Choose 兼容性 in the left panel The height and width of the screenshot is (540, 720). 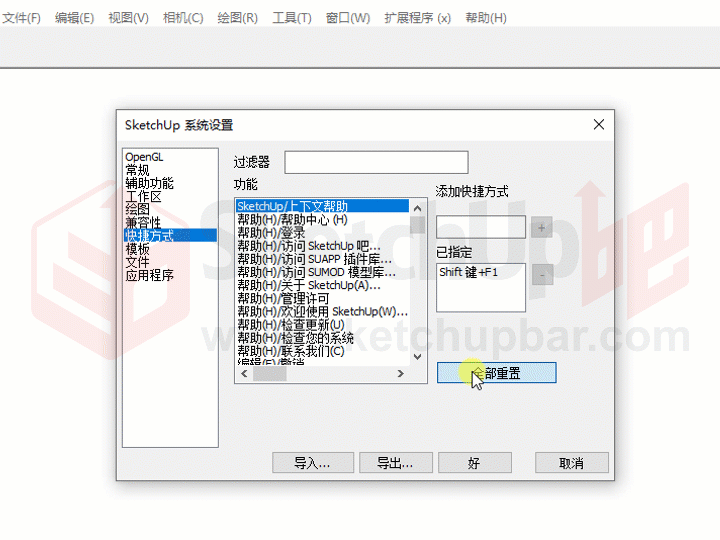(x=143, y=223)
